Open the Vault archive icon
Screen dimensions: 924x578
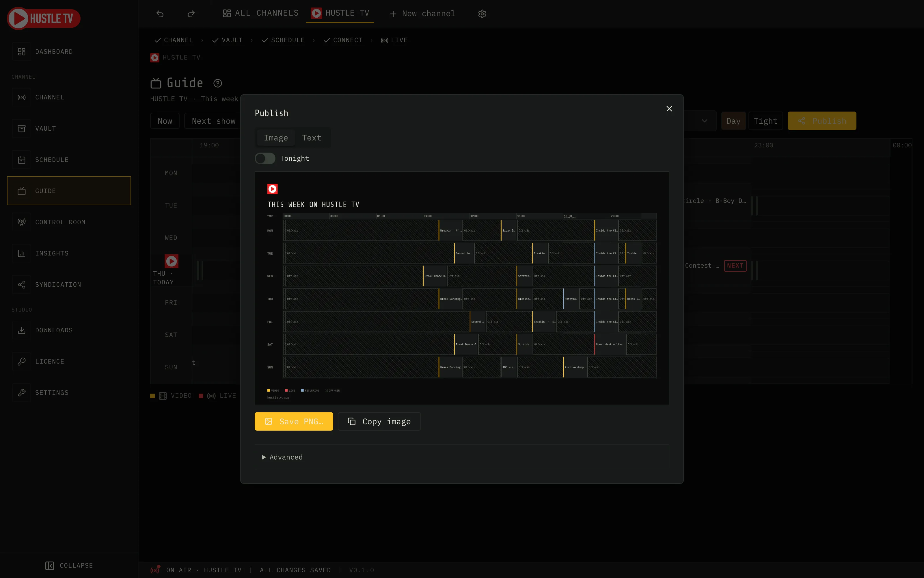click(x=22, y=129)
